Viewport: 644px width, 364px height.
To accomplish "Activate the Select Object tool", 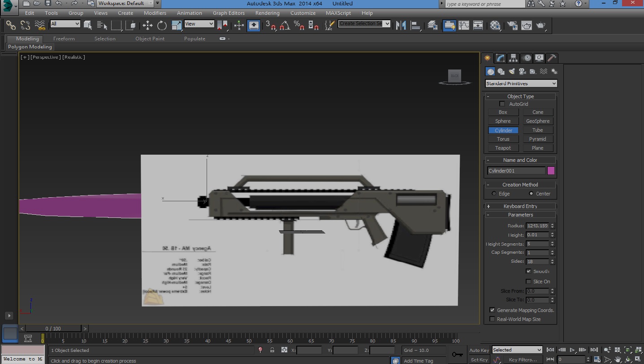I will pyautogui.click(x=88, y=25).
